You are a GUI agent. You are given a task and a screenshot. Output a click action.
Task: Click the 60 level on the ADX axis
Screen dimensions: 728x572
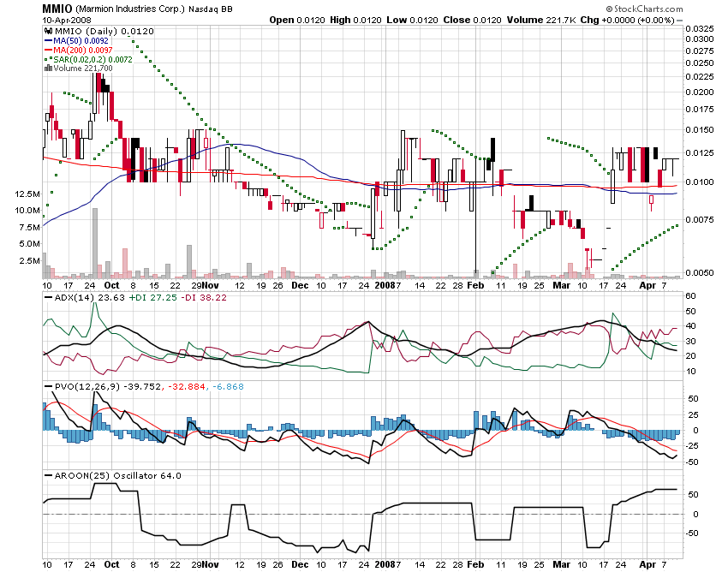[x=690, y=296]
